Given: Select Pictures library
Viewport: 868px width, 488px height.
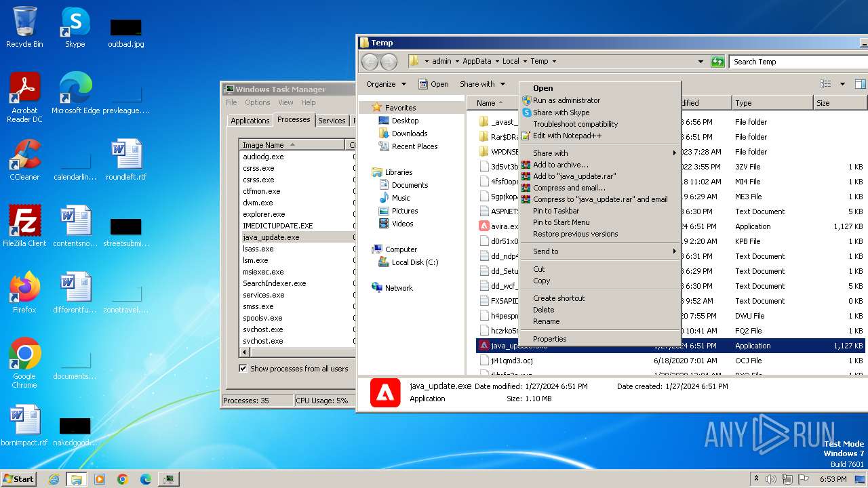Looking at the screenshot, I should (398, 211).
